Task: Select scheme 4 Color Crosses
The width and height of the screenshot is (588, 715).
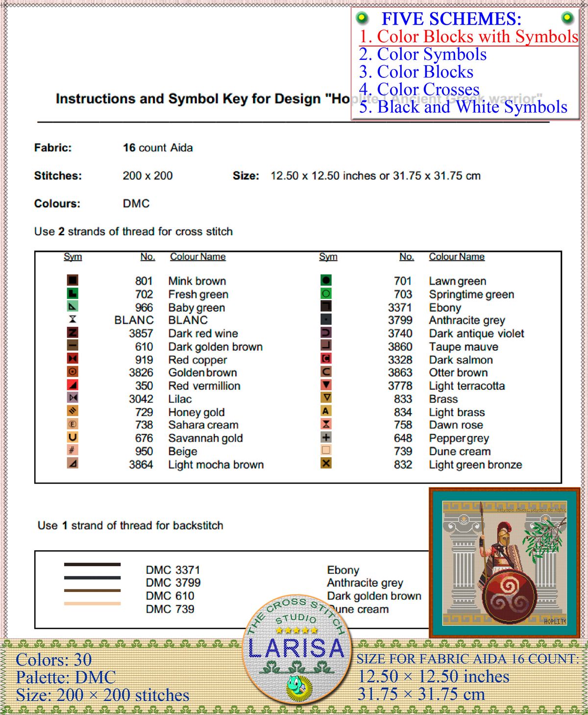Action: [x=419, y=89]
